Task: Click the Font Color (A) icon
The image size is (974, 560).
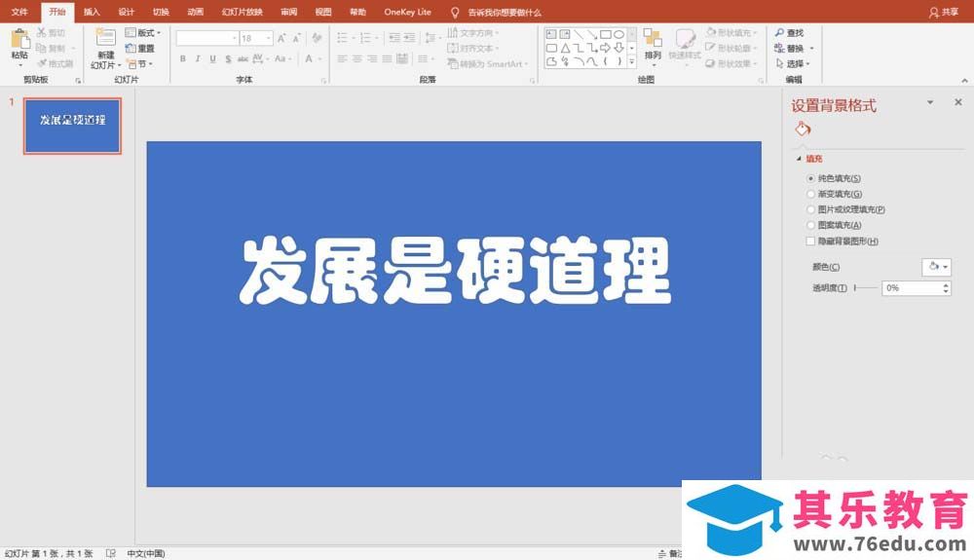Action: pos(309,59)
